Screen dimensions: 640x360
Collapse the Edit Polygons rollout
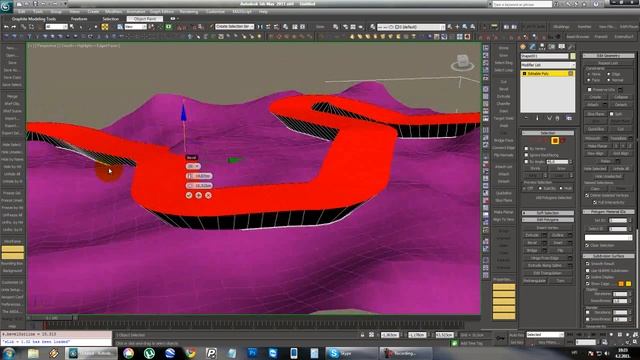[x=548, y=220]
